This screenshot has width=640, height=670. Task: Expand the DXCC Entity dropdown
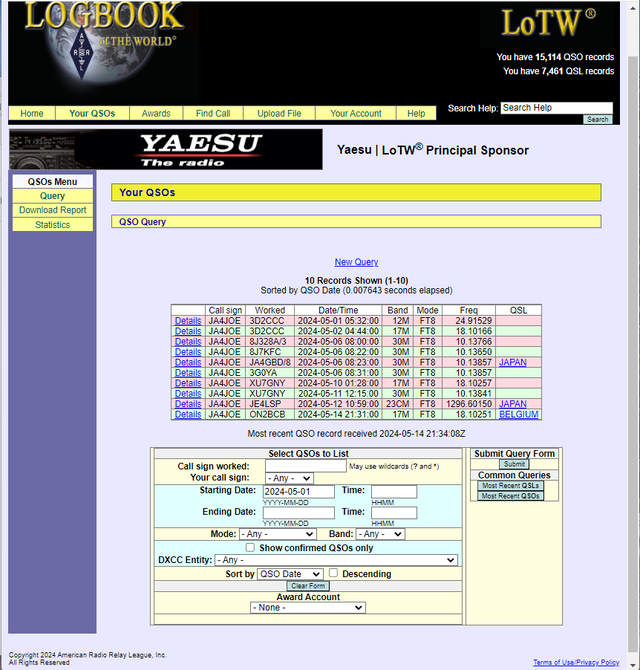point(336,560)
